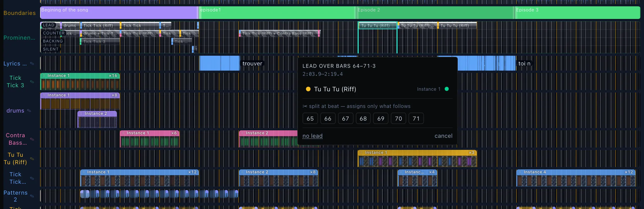
Task: Click the grip handle on drums Instance 2
Action: point(81,113)
